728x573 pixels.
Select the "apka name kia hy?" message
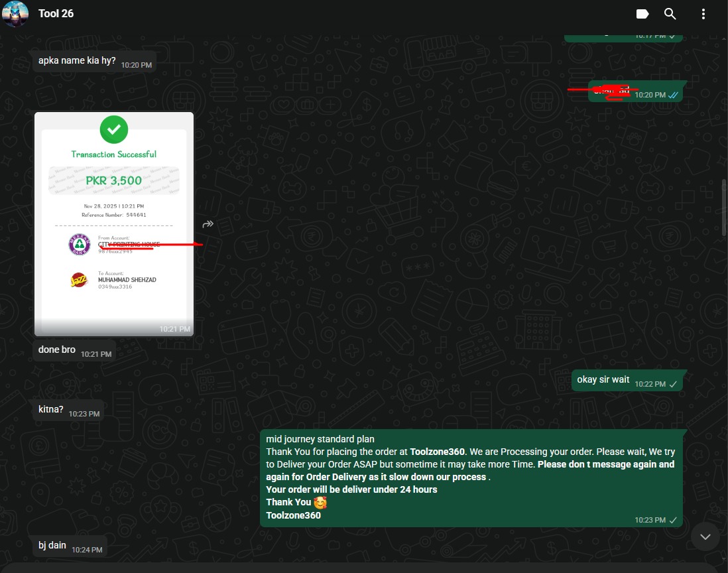coord(77,62)
